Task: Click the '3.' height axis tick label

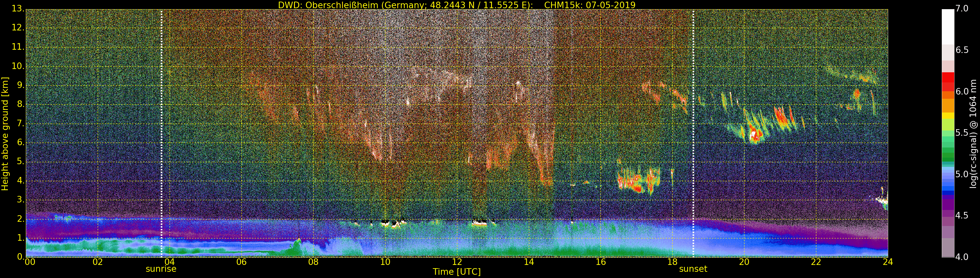Action: click(21, 200)
